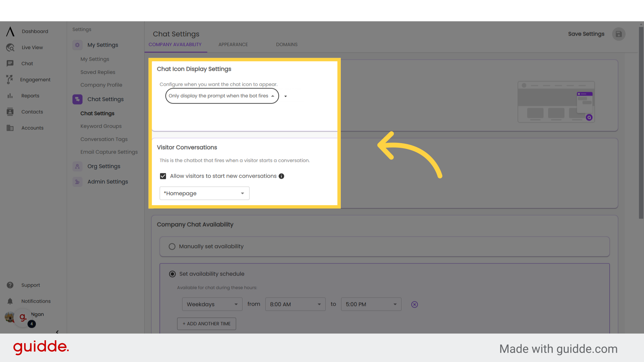Open the Contacts icon in sidebar

pyautogui.click(x=10, y=112)
